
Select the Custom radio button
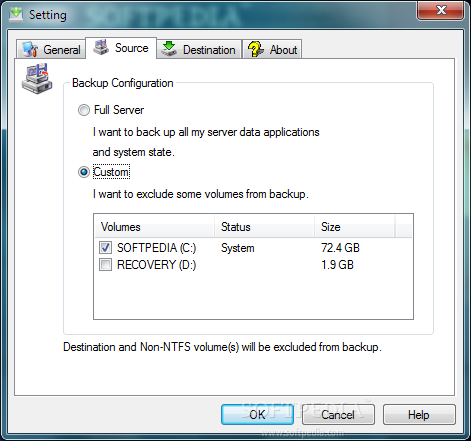tap(84, 172)
